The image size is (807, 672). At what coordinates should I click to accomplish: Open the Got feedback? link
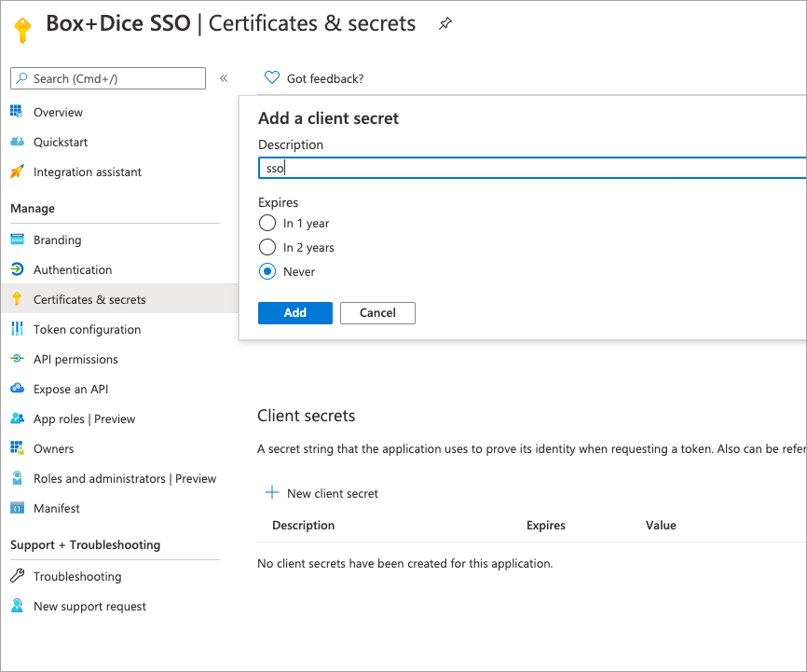point(324,79)
